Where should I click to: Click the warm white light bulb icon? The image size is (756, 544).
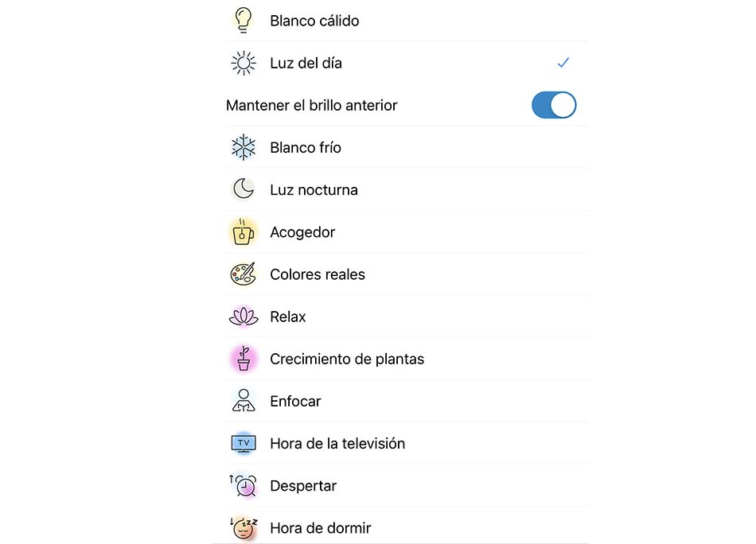pos(243,20)
